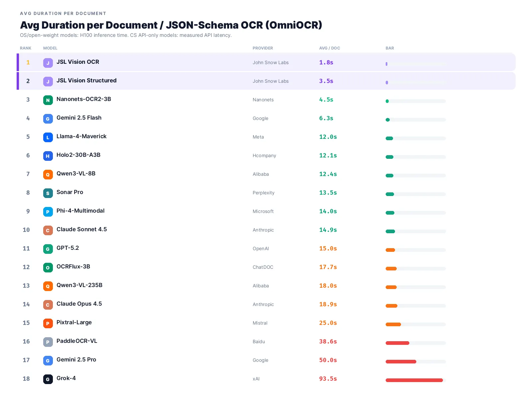
Task: Click the red duration bar for Grok-4
Action: (x=414, y=380)
